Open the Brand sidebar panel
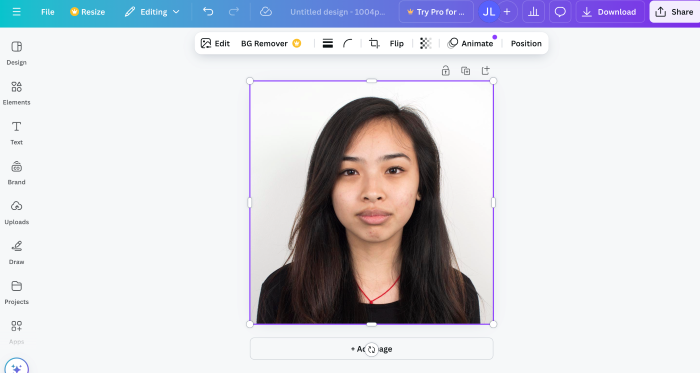This screenshot has width=700, height=373. tap(17, 173)
